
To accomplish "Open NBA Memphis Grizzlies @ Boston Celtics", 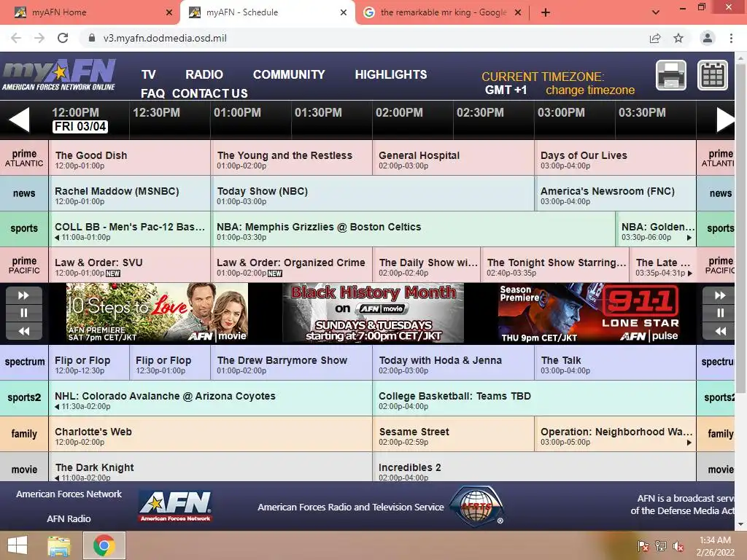I will coord(413,228).
